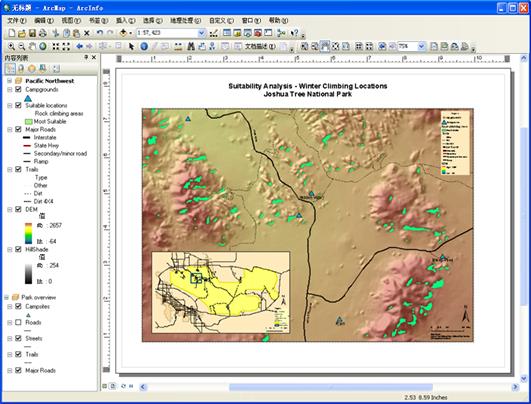Viewport: 531px width, 404px height.
Task: Click the Delete X icon
Action: tap(87, 33)
